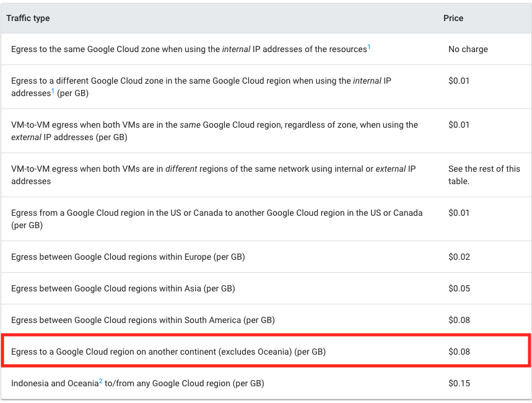Click 'Egress between Google Cloud regions within Europe' text
The height and width of the screenshot is (403, 532).
[x=128, y=257]
